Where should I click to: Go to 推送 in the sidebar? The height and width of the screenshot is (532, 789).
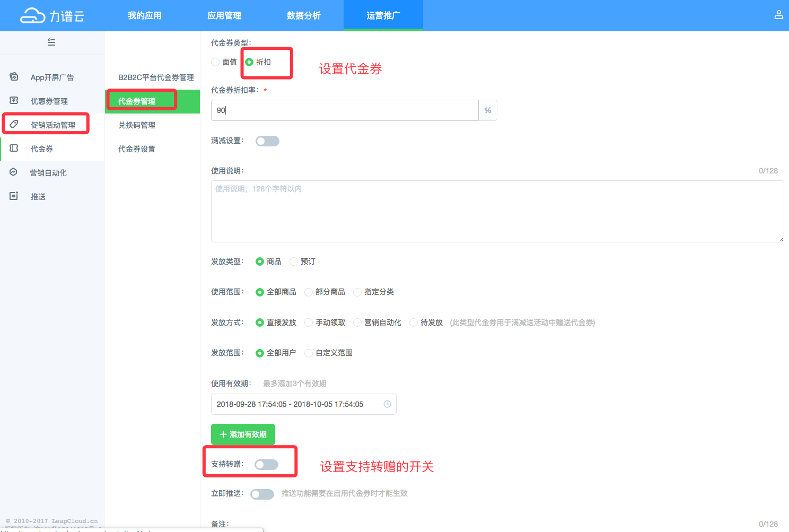coord(52,196)
